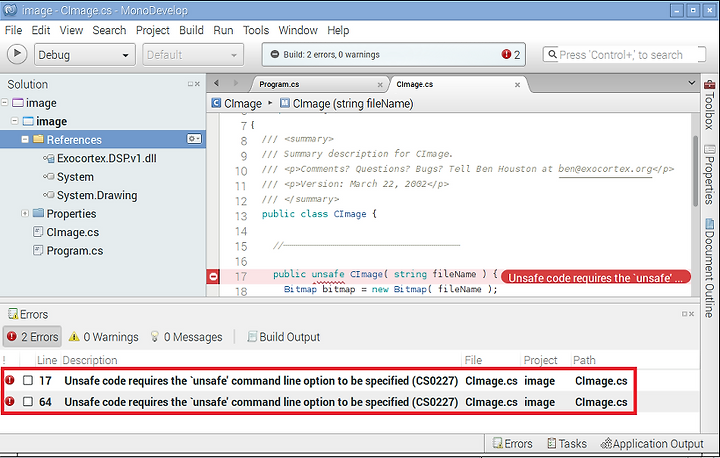Open the Debug configuration dropdown
Image resolution: width=720 pixels, height=458 pixels.
84,55
